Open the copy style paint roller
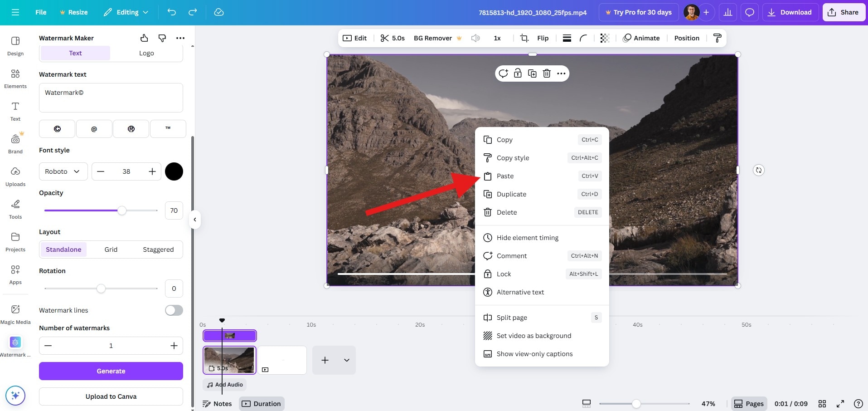 (x=717, y=38)
